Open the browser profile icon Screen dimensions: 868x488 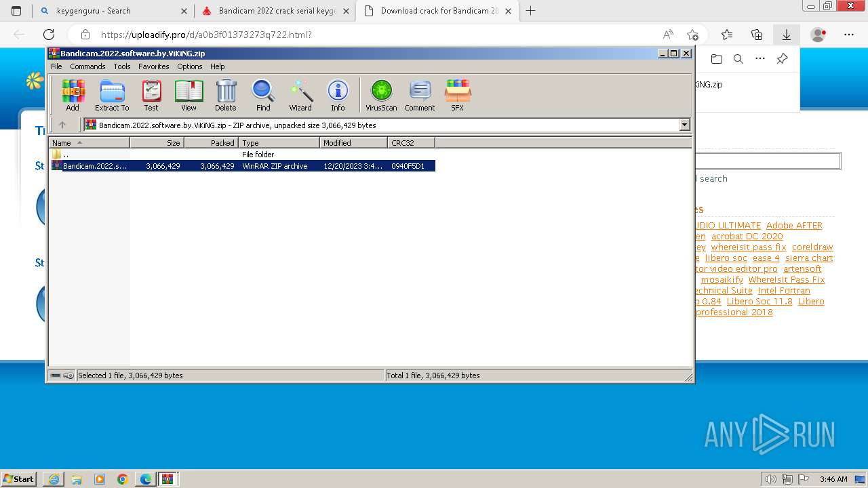tap(818, 35)
